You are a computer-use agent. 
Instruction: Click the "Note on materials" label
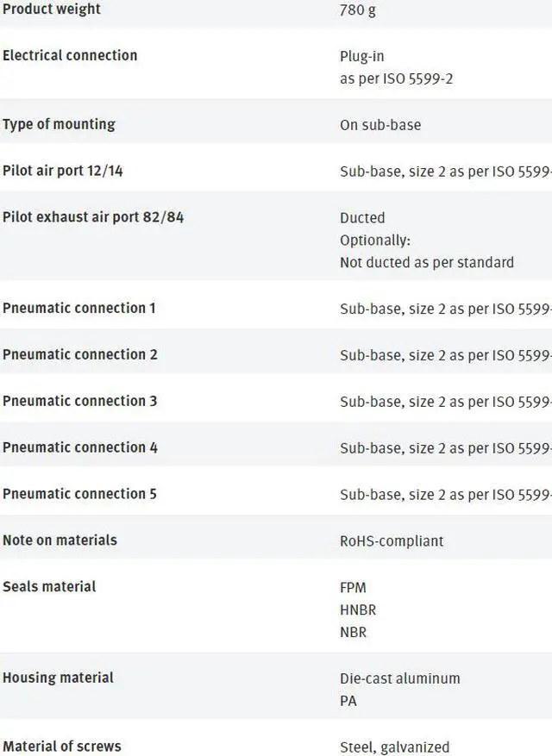[60, 540]
